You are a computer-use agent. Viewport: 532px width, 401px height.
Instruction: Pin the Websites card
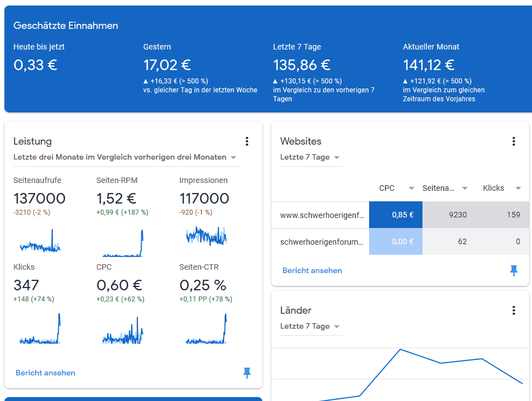(x=514, y=270)
